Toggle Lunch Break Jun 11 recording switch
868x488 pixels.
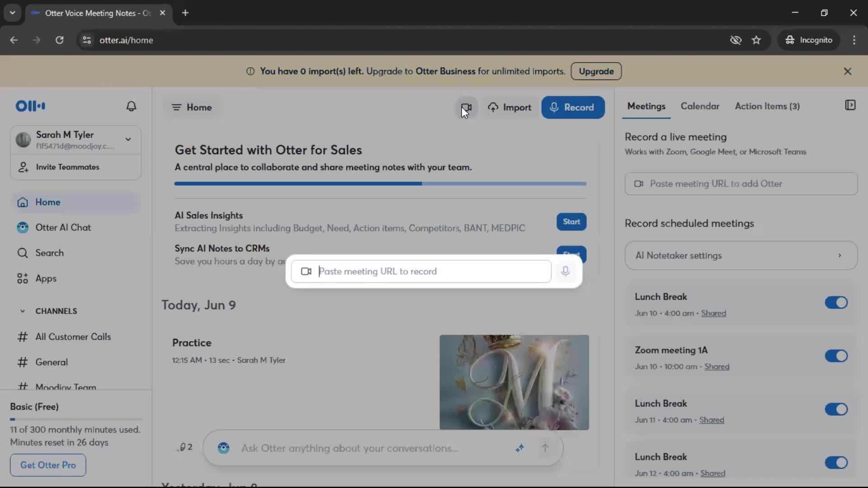(x=836, y=409)
